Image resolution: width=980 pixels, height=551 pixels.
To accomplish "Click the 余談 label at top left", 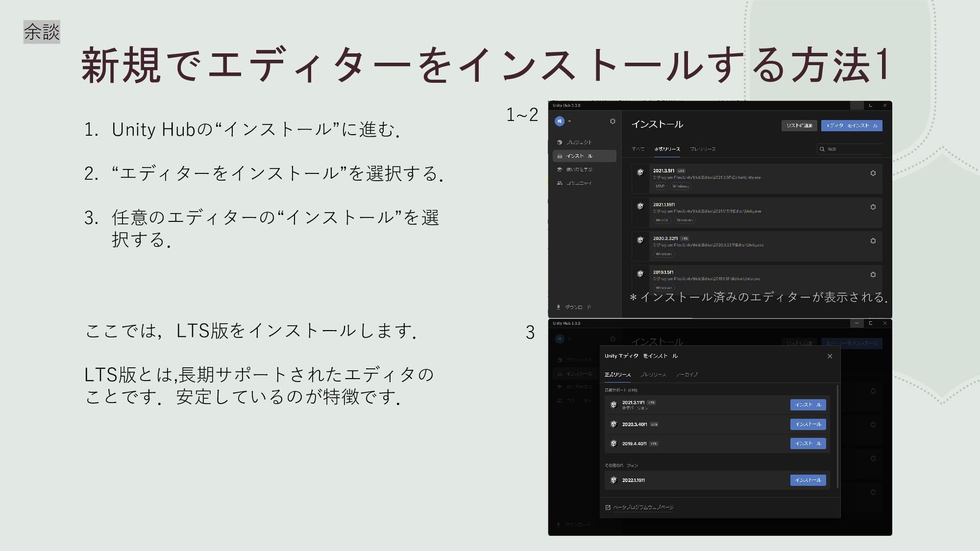I will click(x=42, y=32).
